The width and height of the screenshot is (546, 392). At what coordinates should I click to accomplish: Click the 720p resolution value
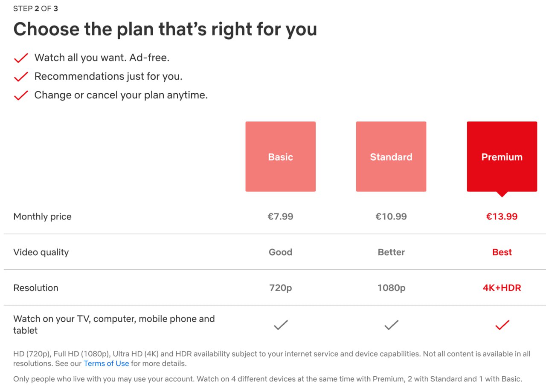point(280,288)
